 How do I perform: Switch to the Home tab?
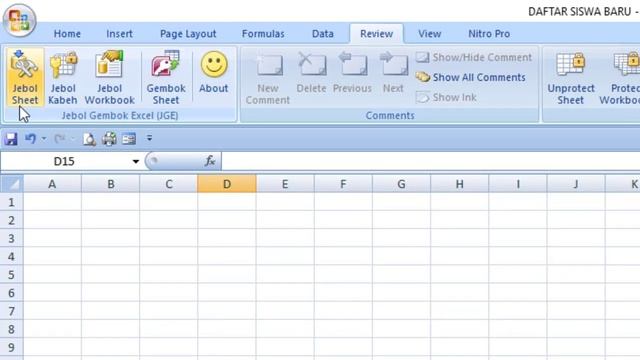(x=67, y=34)
